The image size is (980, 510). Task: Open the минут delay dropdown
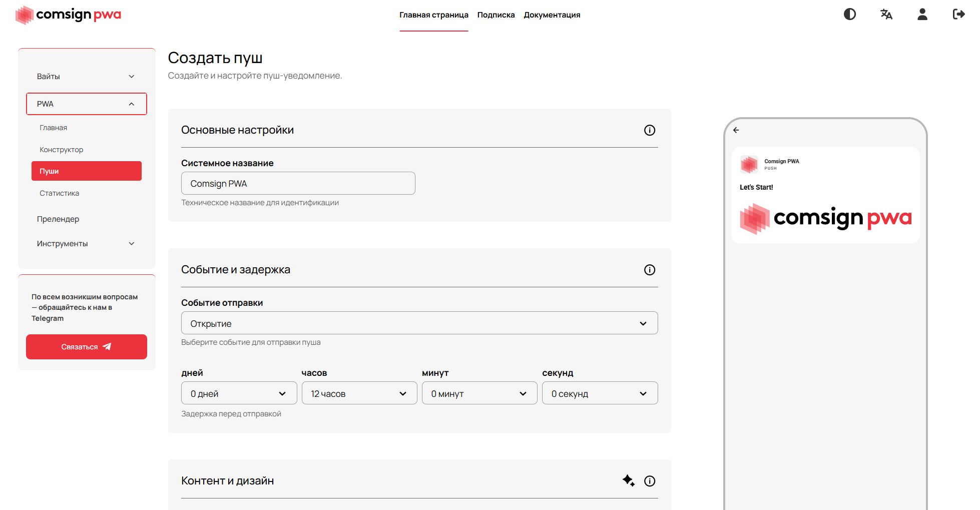(x=479, y=393)
